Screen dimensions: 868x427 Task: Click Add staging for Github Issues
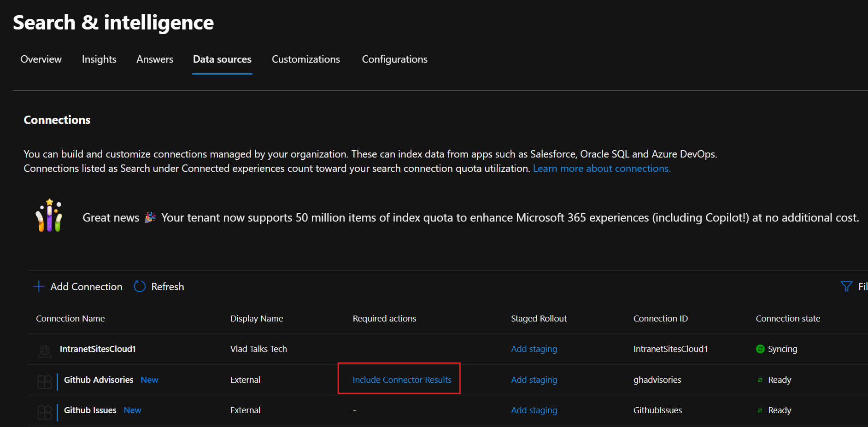click(534, 410)
